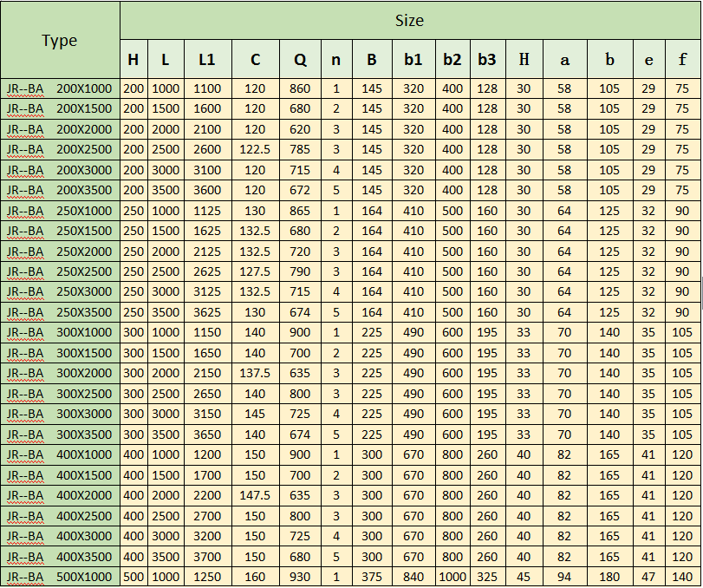This screenshot has width=703, height=588.
Task: Click B value 375 in 500X1000 row
Action: tap(372, 577)
